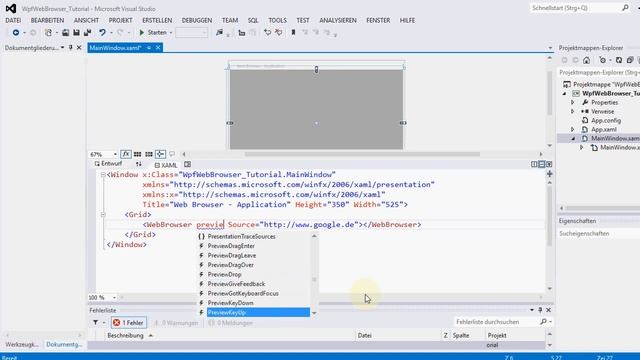Screen dimensions: 640x360
Task: Pin the Dokumentgliederung panel
Action: (x=71, y=48)
